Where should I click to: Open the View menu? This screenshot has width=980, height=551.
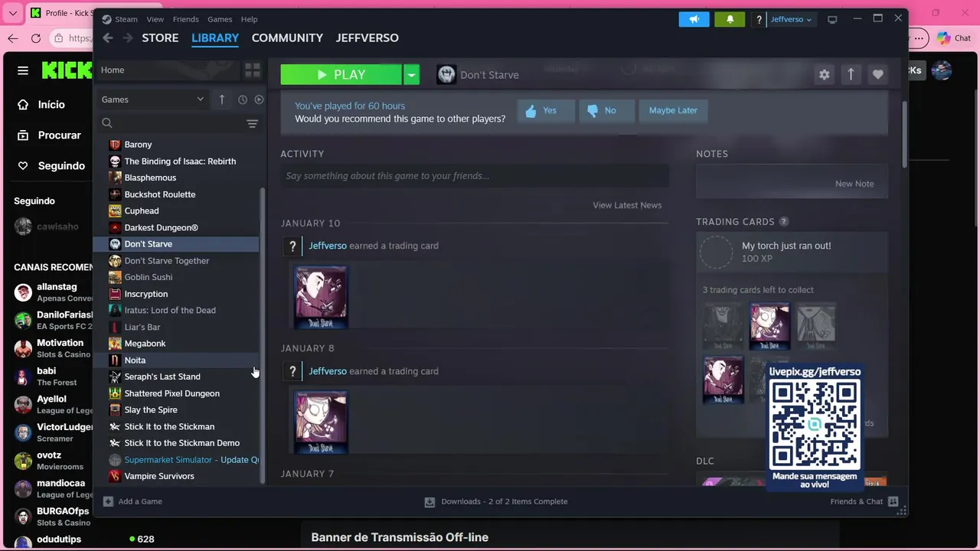click(x=155, y=19)
